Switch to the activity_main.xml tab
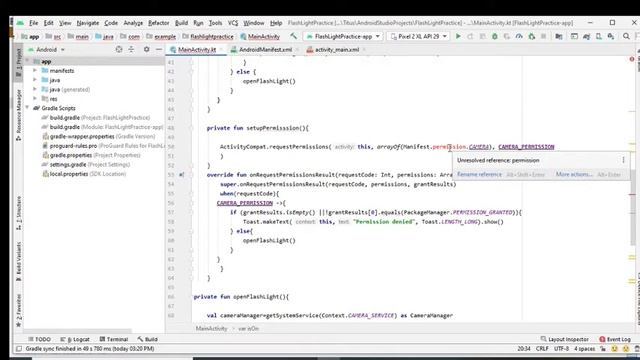The width and height of the screenshot is (640, 360). 336,49
